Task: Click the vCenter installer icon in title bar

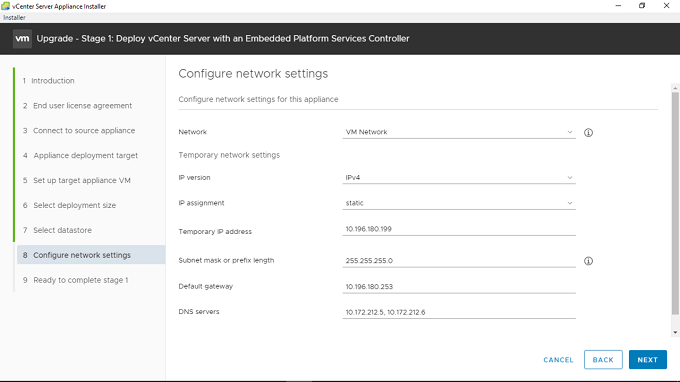Action: pyautogui.click(x=6, y=6)
